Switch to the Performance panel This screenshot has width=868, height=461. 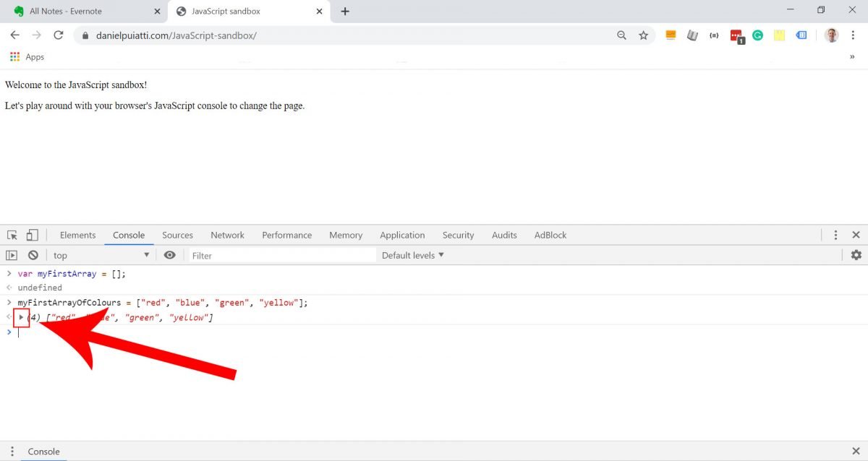pos(286,235)
